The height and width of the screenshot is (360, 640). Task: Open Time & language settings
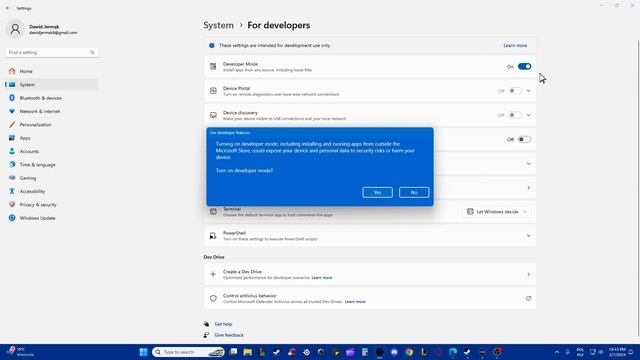tap(52, 164)
